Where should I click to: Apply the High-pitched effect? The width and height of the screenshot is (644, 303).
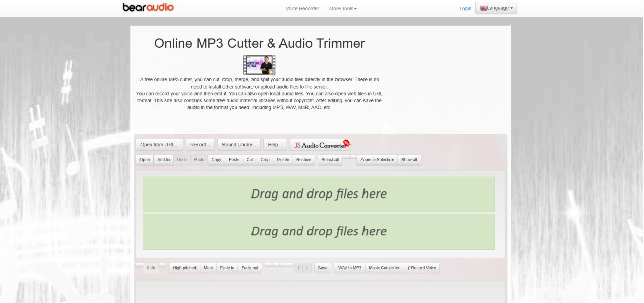184,268
